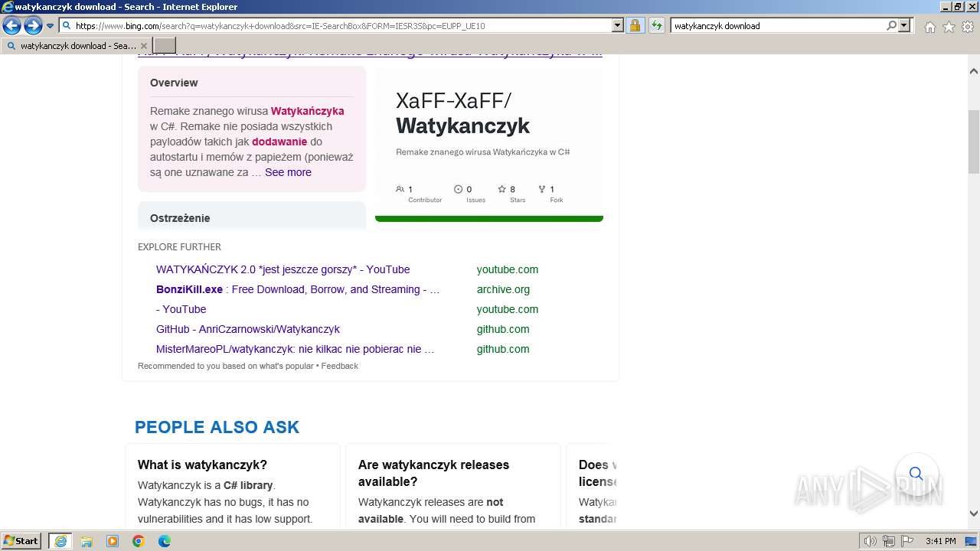The height and width of the screenshot is (551, 980).
Task: Open the 'WATYKAŃCZYK 2.0' YouTube link
Action: tap(283, 269)
